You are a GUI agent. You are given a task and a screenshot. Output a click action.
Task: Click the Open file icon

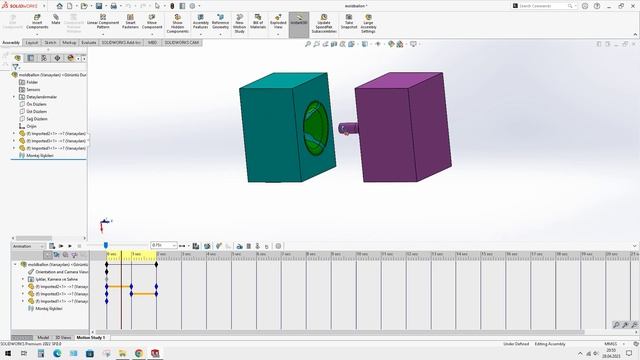click(x=84, y=6)
